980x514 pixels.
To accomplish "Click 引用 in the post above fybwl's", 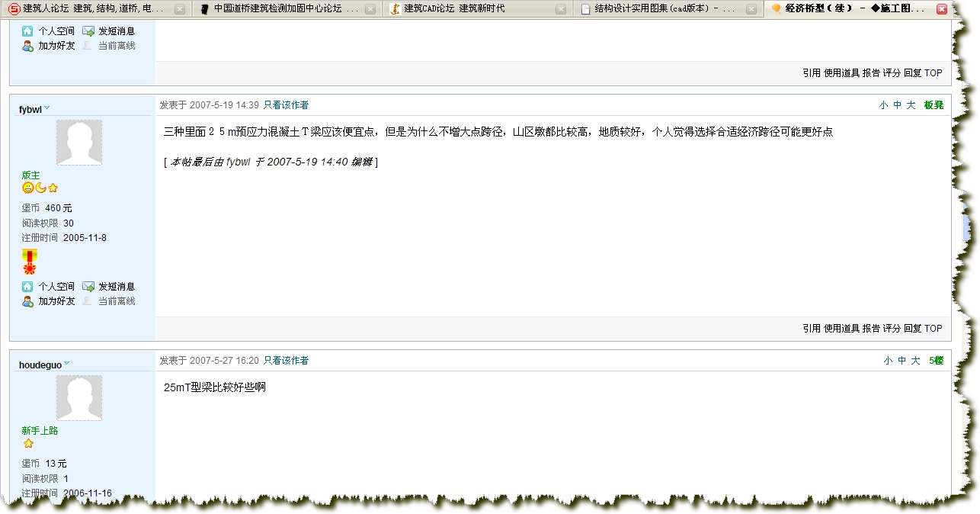I will click(812, 73).
